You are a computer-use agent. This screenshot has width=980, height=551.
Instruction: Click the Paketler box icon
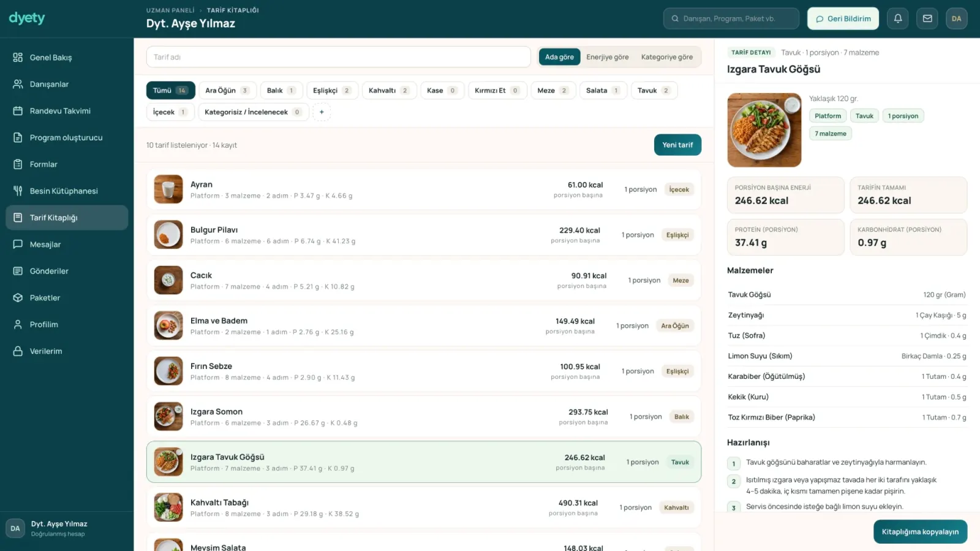coord(18,298)
